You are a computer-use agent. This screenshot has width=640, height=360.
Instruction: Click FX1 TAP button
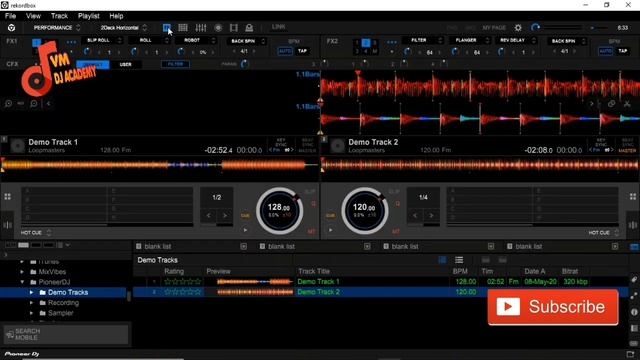pos(302,51)
